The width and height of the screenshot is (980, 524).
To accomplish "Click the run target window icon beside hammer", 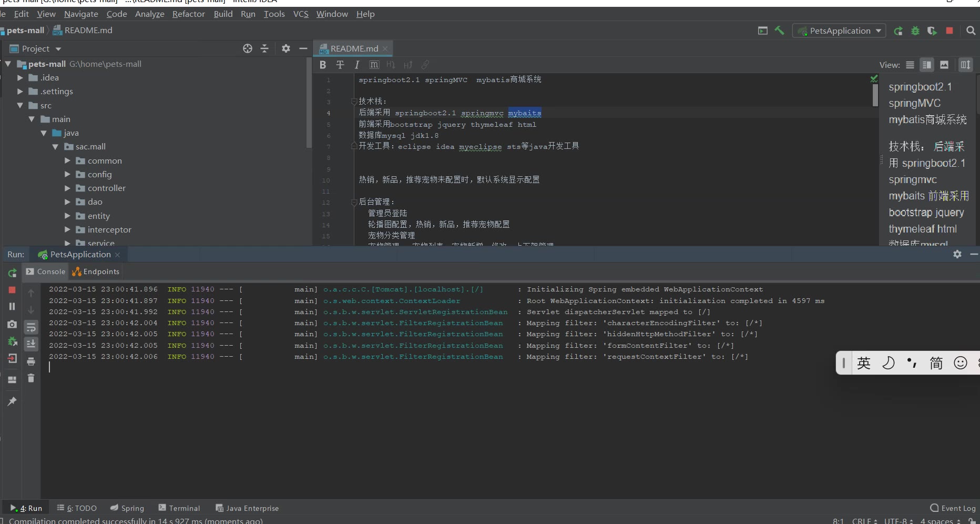I will pos(763,31).
